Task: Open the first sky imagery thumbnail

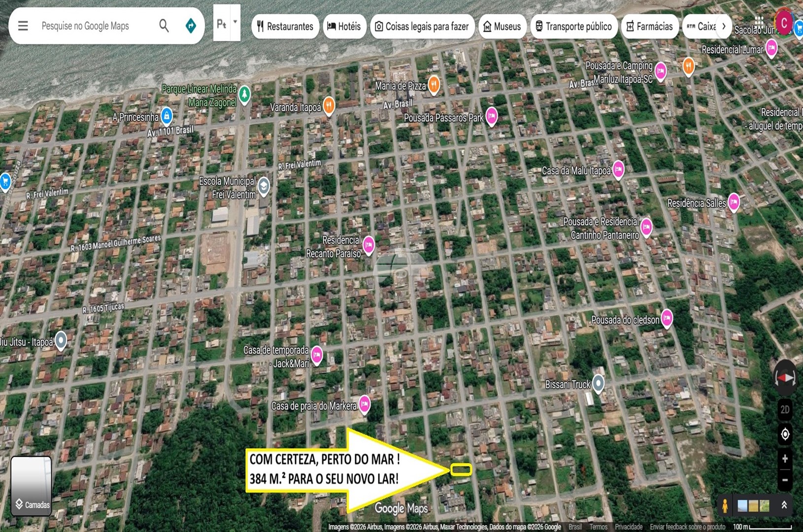Action: pyautogui.click(x=742, y=505)
